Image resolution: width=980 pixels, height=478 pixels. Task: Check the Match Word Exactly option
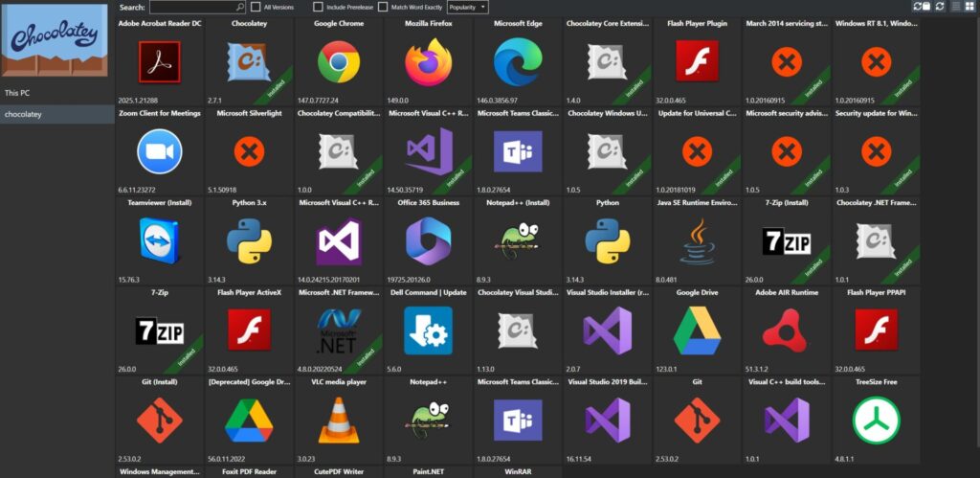click(383, 7)
